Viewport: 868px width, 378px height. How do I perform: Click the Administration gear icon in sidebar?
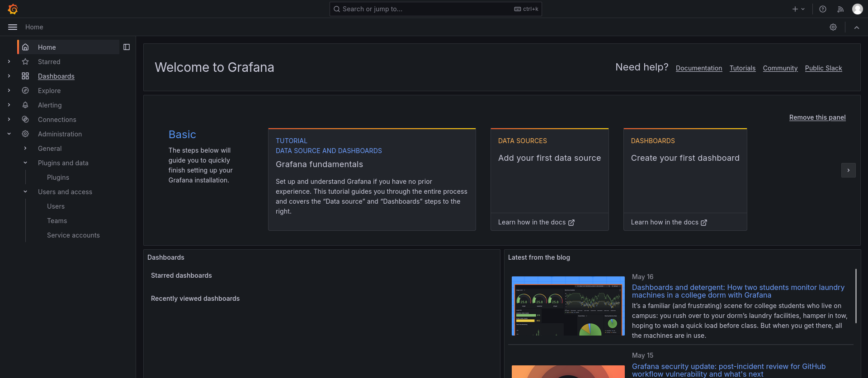(x=25, y=134)
